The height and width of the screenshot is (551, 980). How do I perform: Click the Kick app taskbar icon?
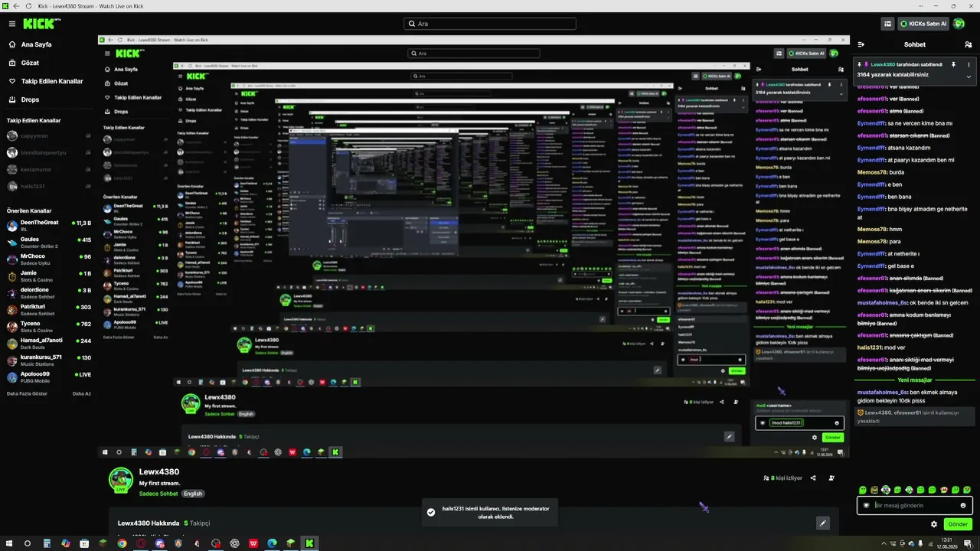[x=309, y=543]
